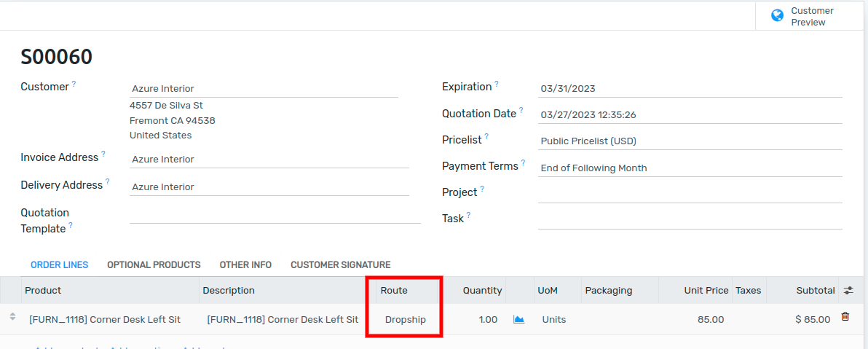Click the Expiration date field
Image resolution: width=868 pixels, height=349 pixels.
(x=690, y=89)
